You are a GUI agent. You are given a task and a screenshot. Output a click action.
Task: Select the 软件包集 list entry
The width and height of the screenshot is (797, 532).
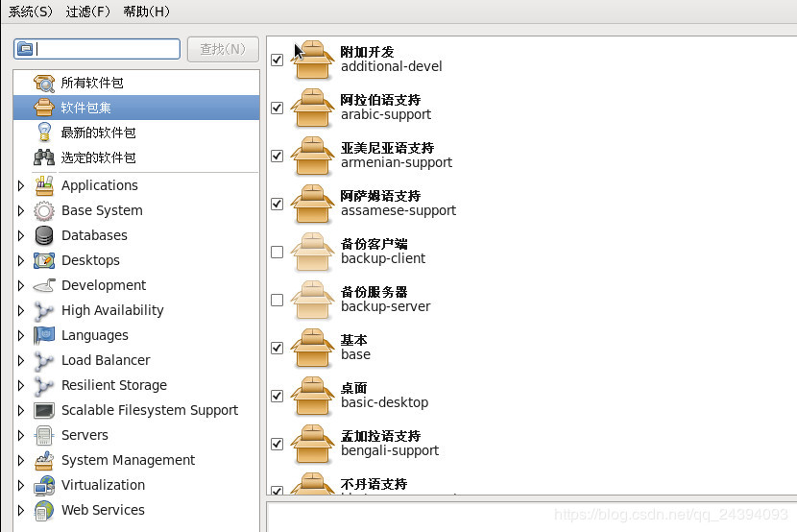pyautogui.click(x=136, y=108)
